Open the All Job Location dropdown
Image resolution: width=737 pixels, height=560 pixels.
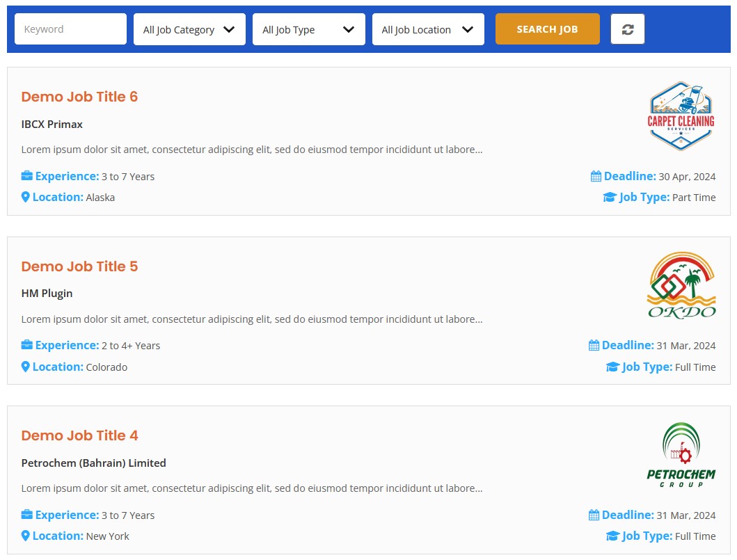tap(428, 29)
